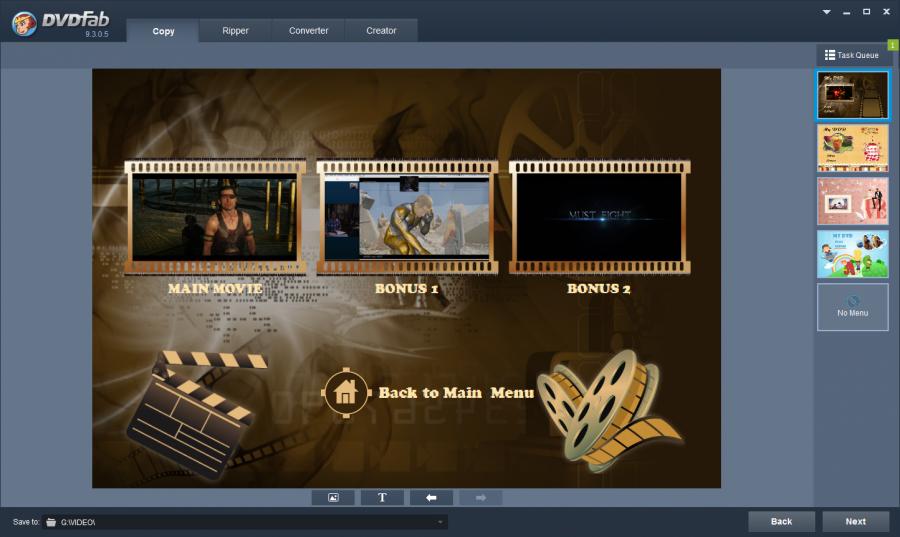Select the Creator tab
The height and width of the screenshot is (537, 900).
coord(381,31)
